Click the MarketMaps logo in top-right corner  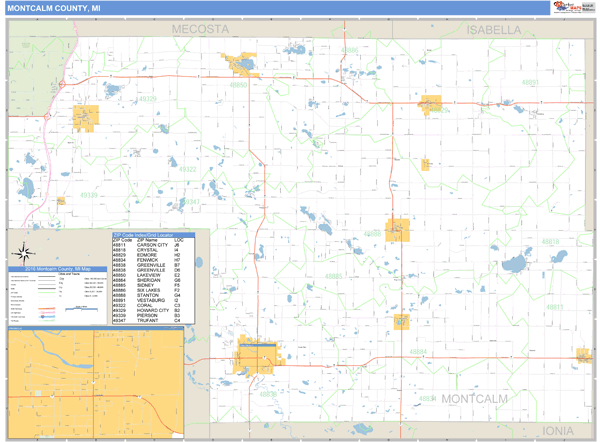click(x=570, y=8)
